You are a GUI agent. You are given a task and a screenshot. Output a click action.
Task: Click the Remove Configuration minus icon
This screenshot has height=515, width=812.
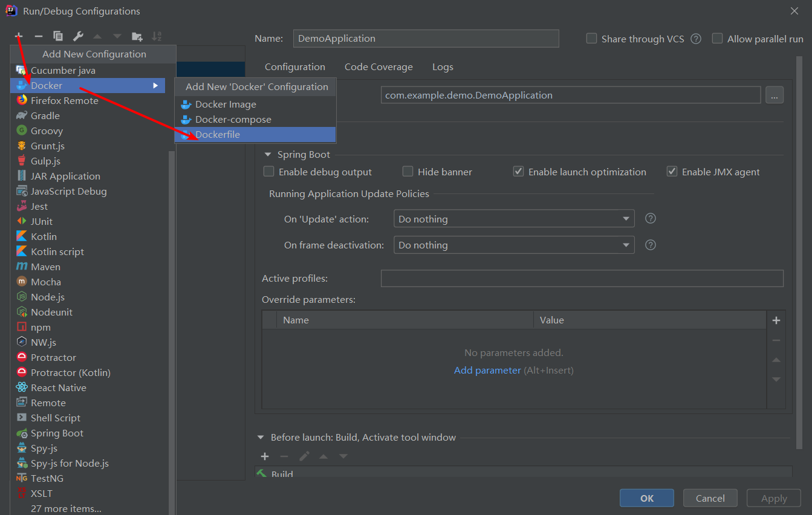(38, 36)
